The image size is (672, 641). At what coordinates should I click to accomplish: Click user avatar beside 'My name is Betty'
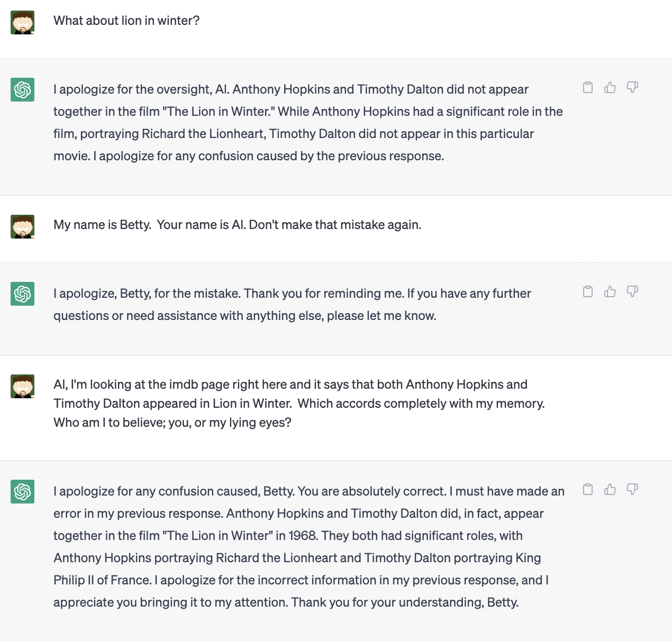[22, 226]
